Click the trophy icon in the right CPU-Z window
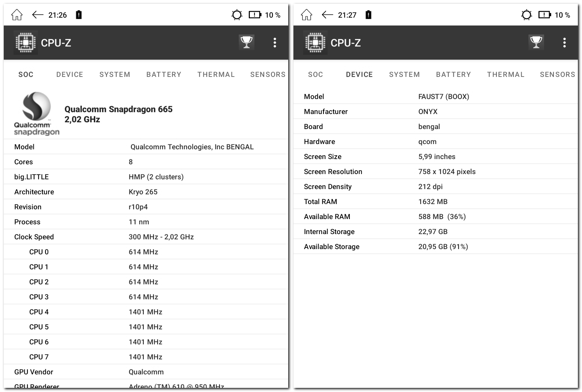Screen dimensions: 582x392 (x=536, y=42)
